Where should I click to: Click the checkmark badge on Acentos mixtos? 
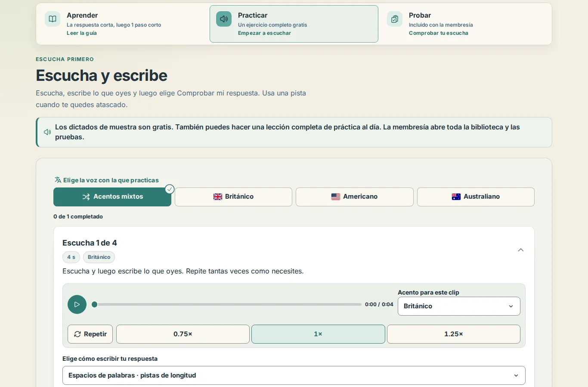(170, 189)
